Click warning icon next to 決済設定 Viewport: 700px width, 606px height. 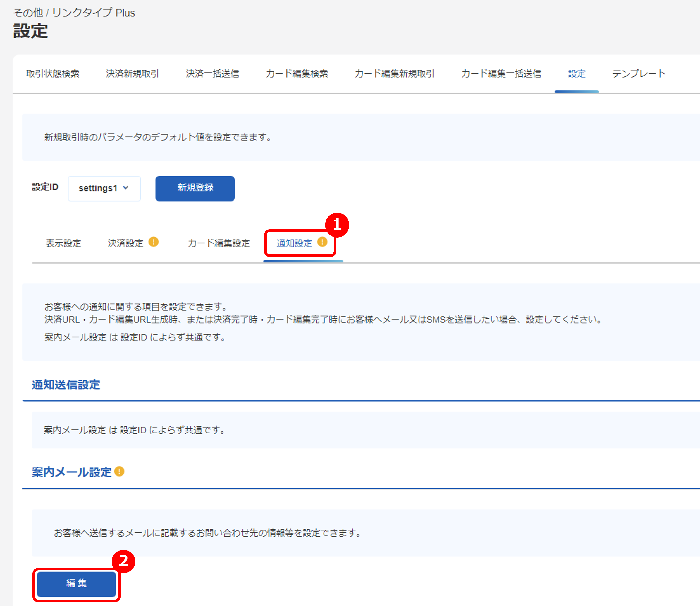[153, 242]
